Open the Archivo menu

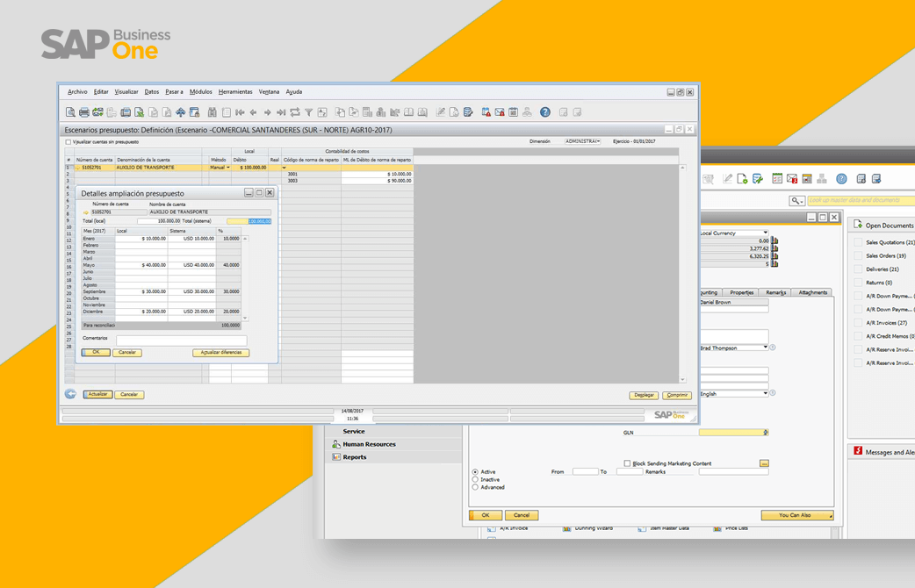point(77,91)
